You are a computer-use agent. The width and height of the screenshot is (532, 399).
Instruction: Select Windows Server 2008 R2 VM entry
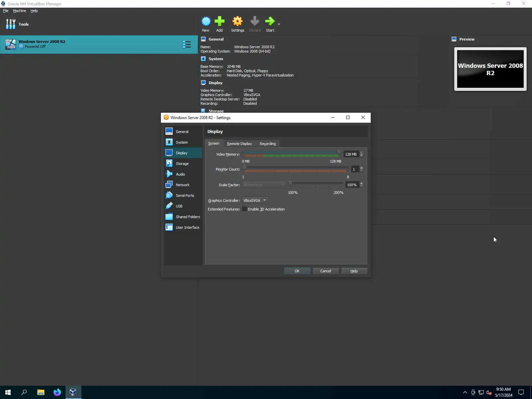(99, 44)
